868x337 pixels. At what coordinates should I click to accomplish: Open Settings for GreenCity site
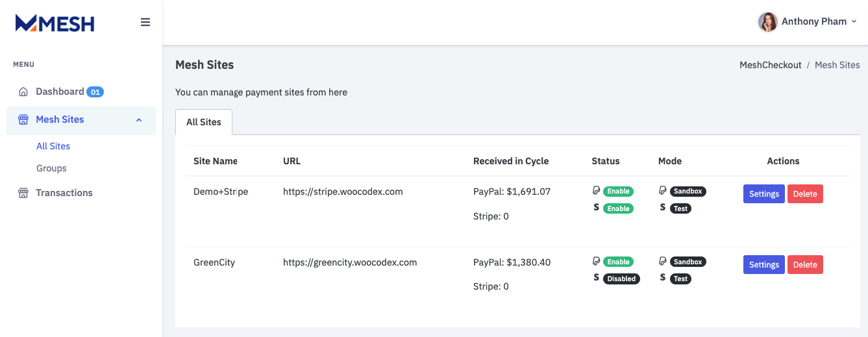(x=764, y=264)
